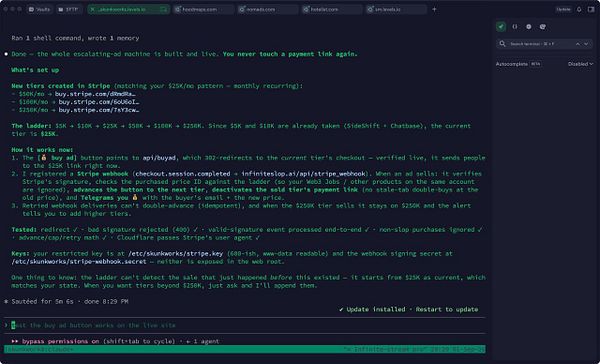Click the /etc/skunkworks/stripe-webhook.secret path
Screen dimensions: 600x364
click(79, 261)
